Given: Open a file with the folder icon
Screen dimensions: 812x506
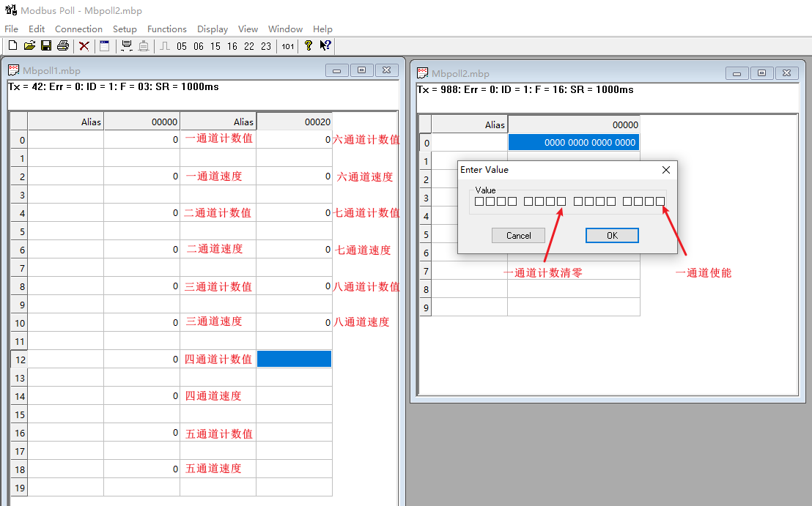Looking at the screenshot, I should pos(29,46).
